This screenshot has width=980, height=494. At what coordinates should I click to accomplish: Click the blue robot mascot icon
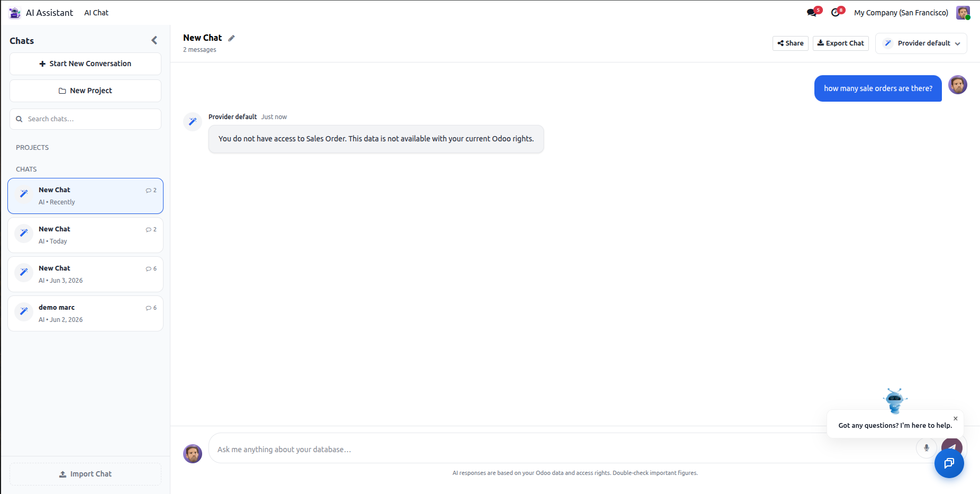[895, 400]
